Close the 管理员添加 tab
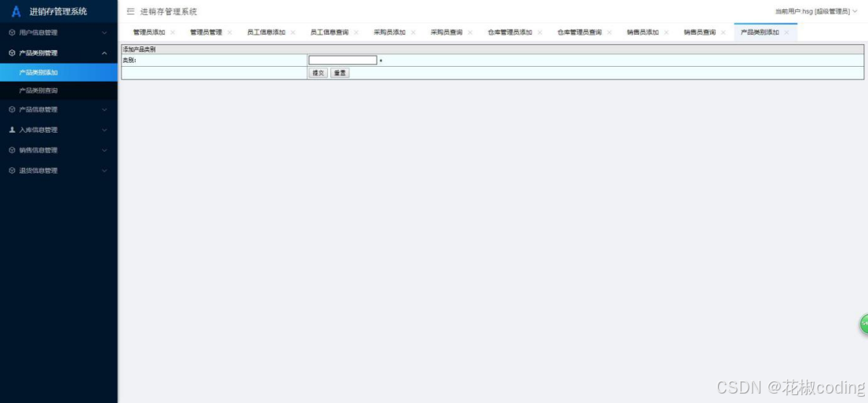Screen dimensions: 868x403 (173, 32)
